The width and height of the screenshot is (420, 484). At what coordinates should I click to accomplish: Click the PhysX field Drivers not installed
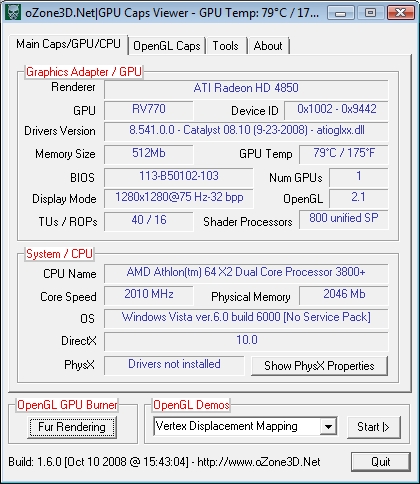(x=174, y=365)
